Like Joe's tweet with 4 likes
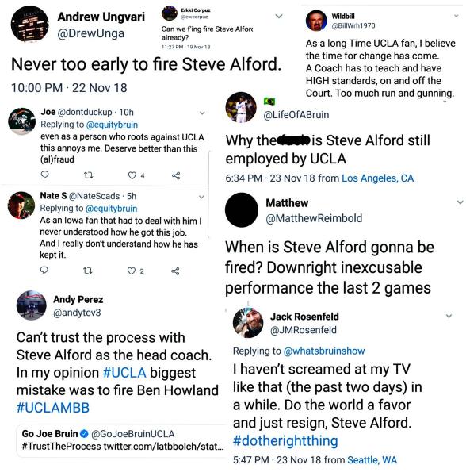The image size is (466, 476). tap(132, 175)
